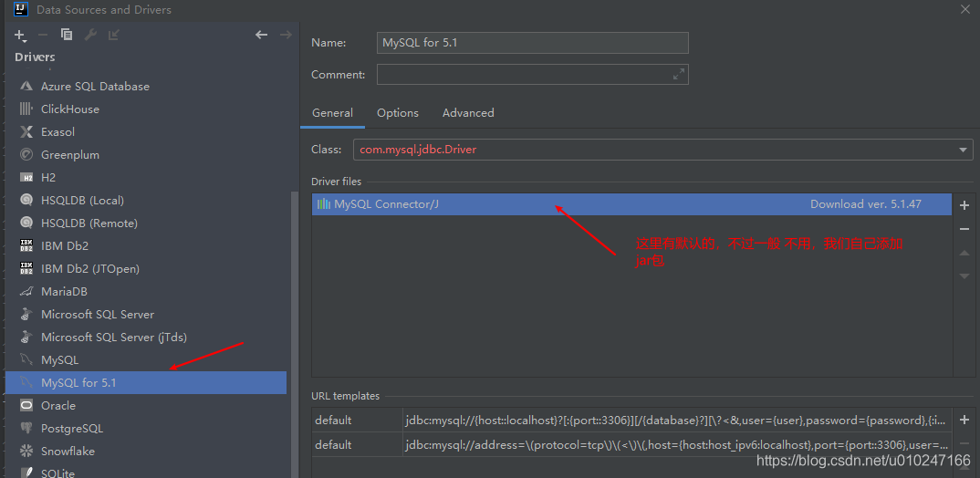Click the Snowflake driver icon

(26, 452)
